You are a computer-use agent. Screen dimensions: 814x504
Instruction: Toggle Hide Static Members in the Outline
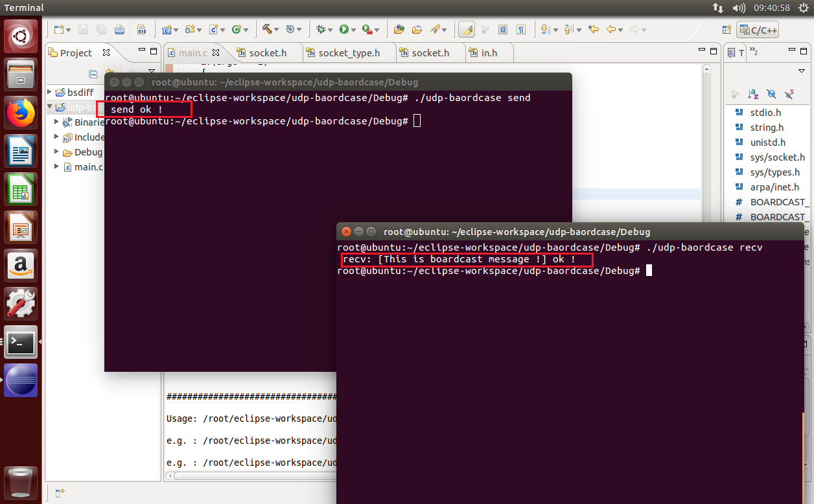[789, 94]
